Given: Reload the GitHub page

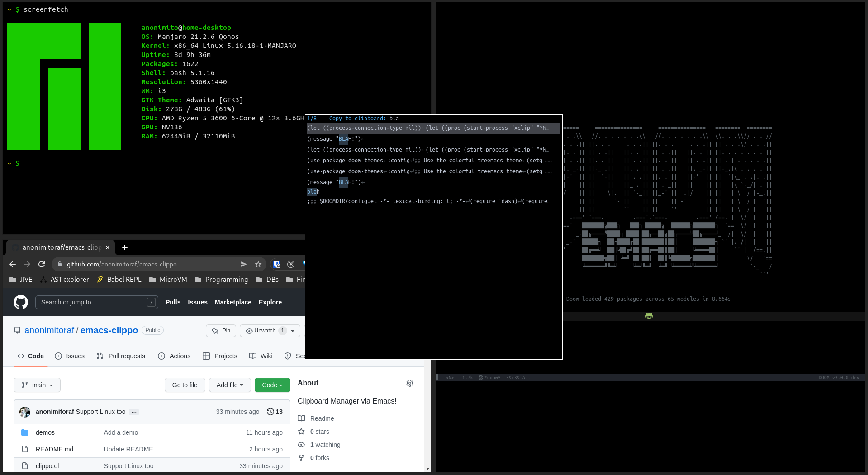Looking at the screenshot, I should point(42,264).
